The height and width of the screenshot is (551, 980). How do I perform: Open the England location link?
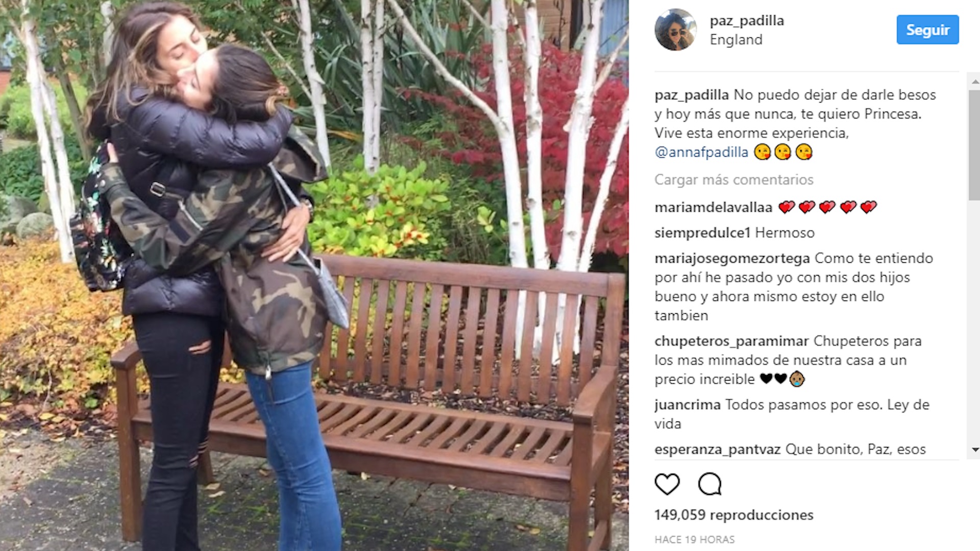736,40
